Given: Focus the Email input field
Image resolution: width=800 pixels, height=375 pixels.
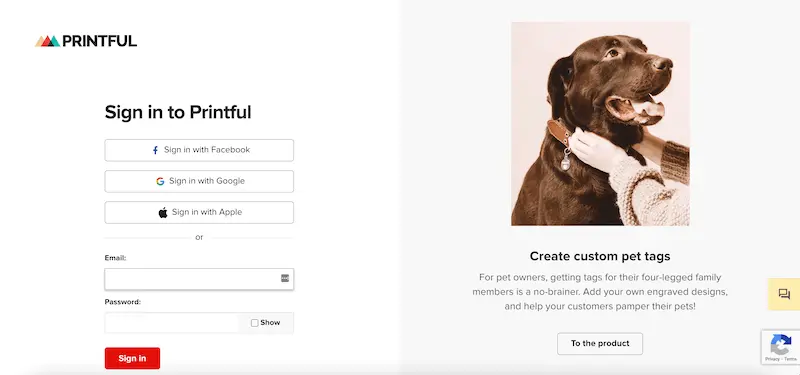Looking at the screenshot, I should (199, 279).
